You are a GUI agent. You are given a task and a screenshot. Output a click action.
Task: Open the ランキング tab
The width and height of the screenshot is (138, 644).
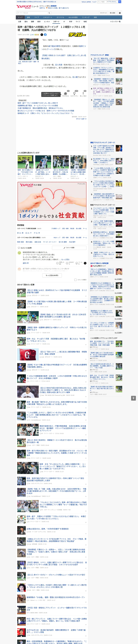click(86, 17)
